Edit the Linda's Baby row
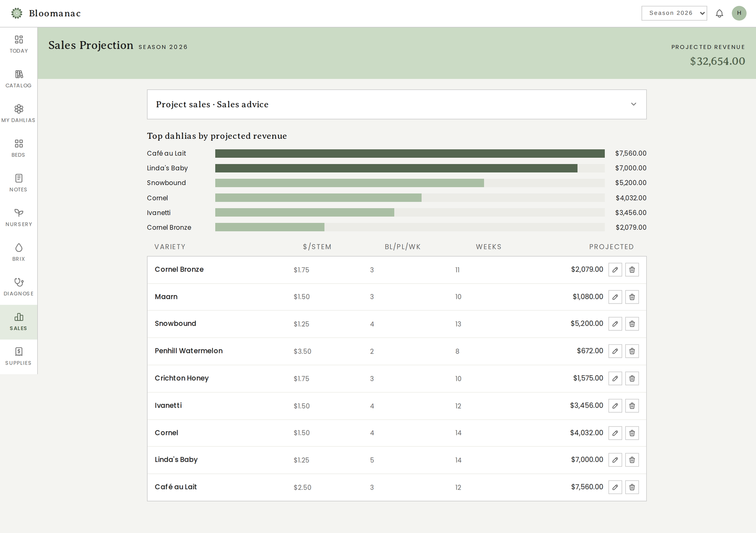Image resolution: width=756 pixels, height=533 pixels. 615,460
